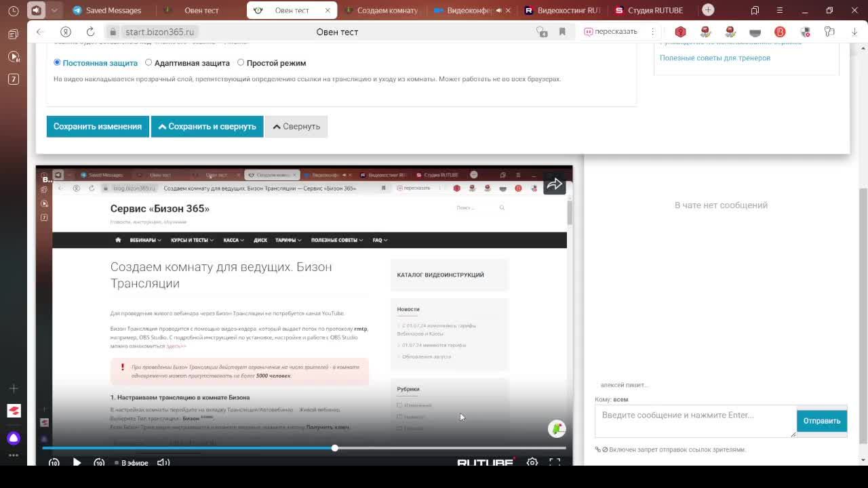
Task: Open the video player settings gear
Action: point(532,462)
